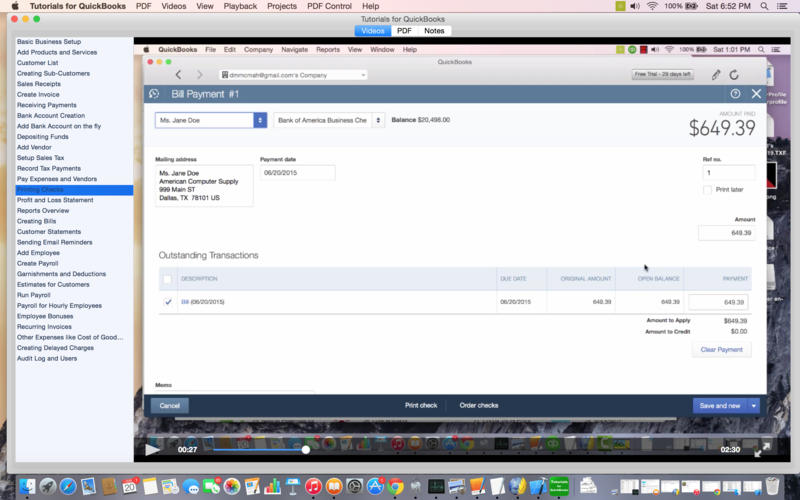
Task: Click the pencil edit icon in toolbar
Action: click(716, 75)
